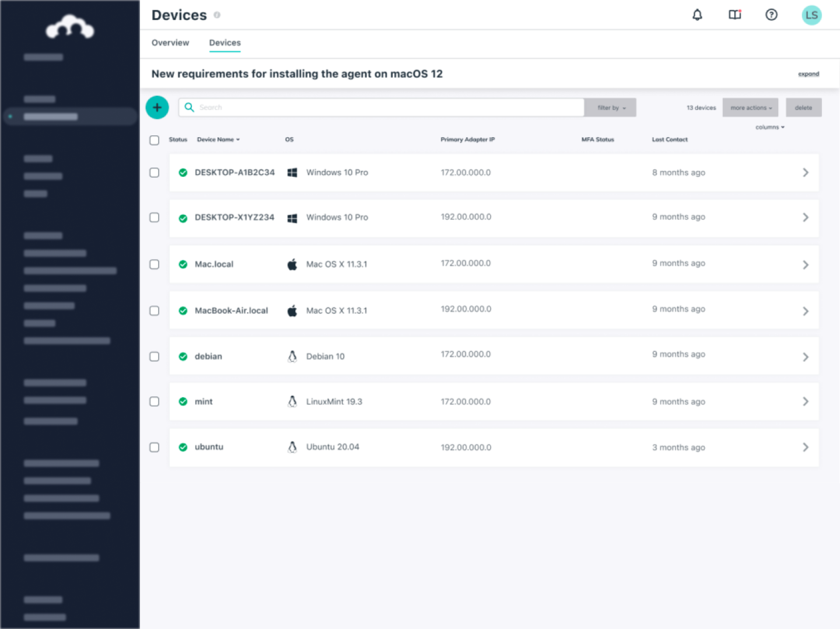Click the Apple icon next to MacBook-Air.local
The height and width of the screenshot is (629, 840).
pos(292,310)
